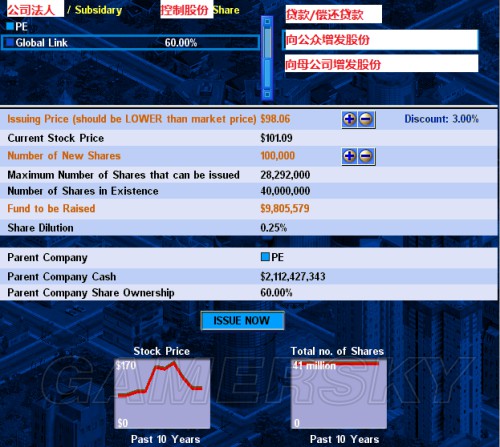The image size is (500, 447).
Task: Click the scrollbar up arrow in company list
Action: pyautogui.click(x=267, y=22)
